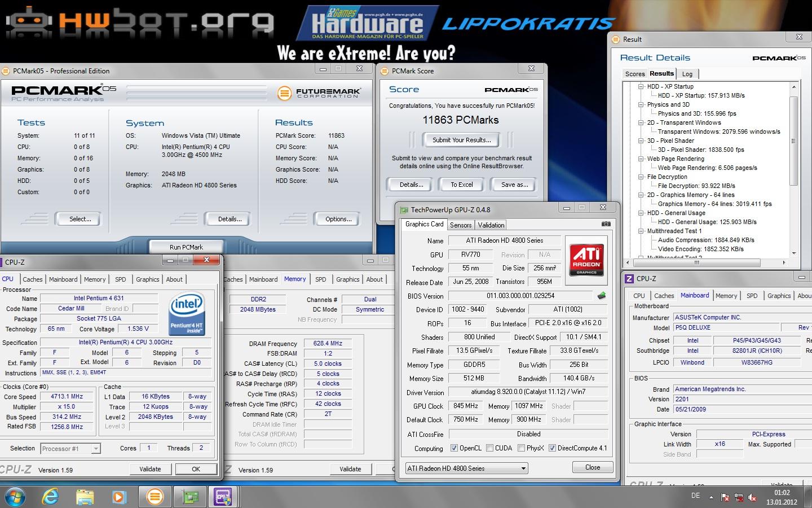Open Windows Media Player taskbar icon
812x508 pixels.
119,497
